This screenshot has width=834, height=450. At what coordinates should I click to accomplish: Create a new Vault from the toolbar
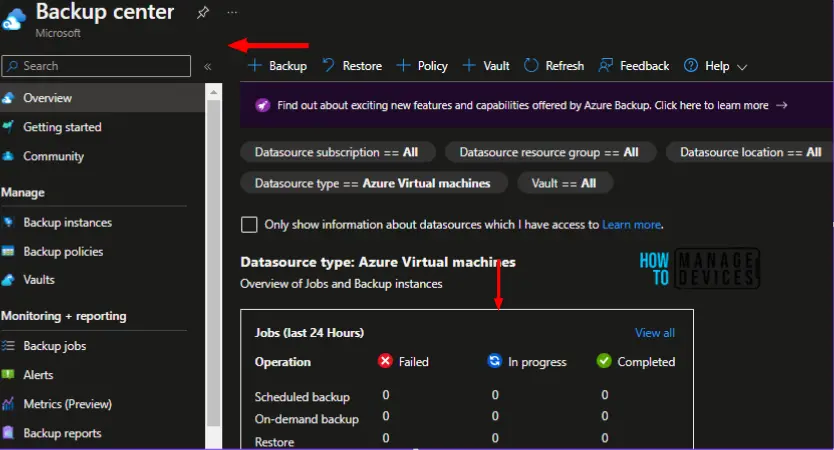(x=486, y=66)
